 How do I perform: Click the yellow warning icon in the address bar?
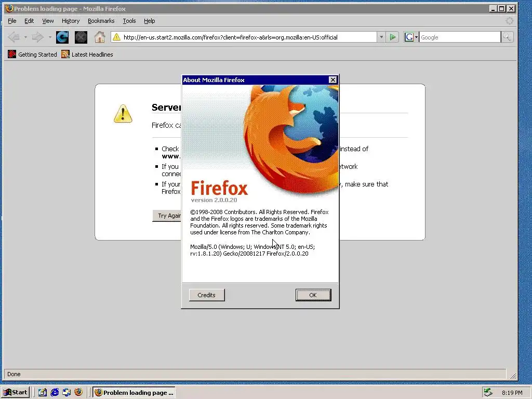click(x=116, y=37)
